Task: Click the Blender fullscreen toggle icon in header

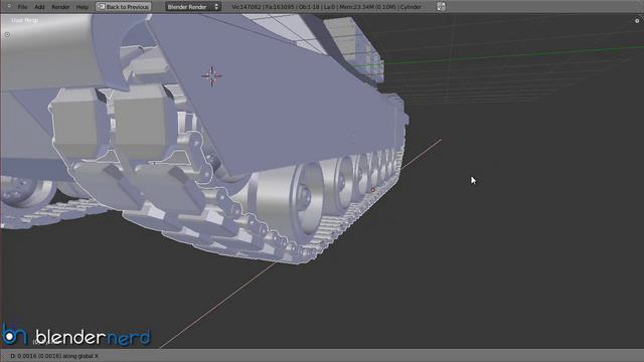Action: pyautogui.click(x=441, y=7)
